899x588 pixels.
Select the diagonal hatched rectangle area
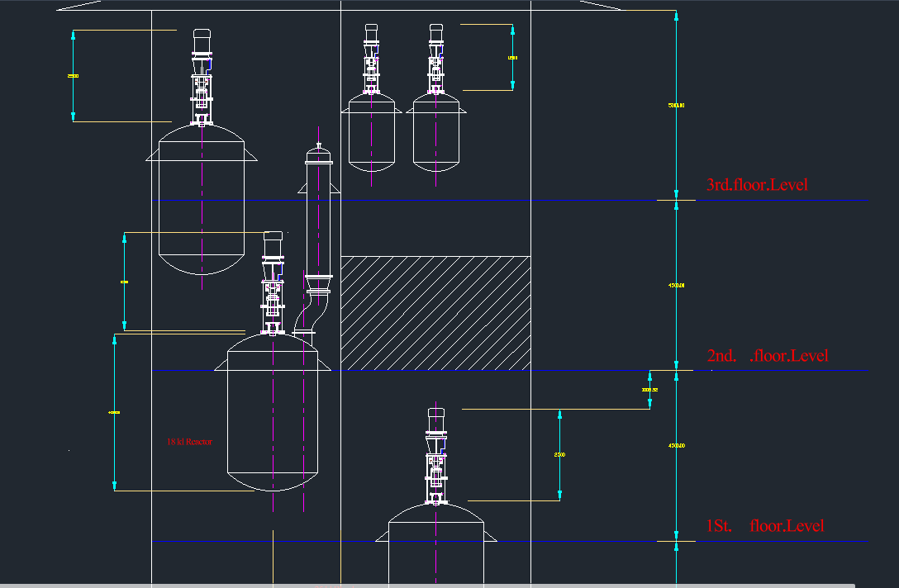click(435, 312)
